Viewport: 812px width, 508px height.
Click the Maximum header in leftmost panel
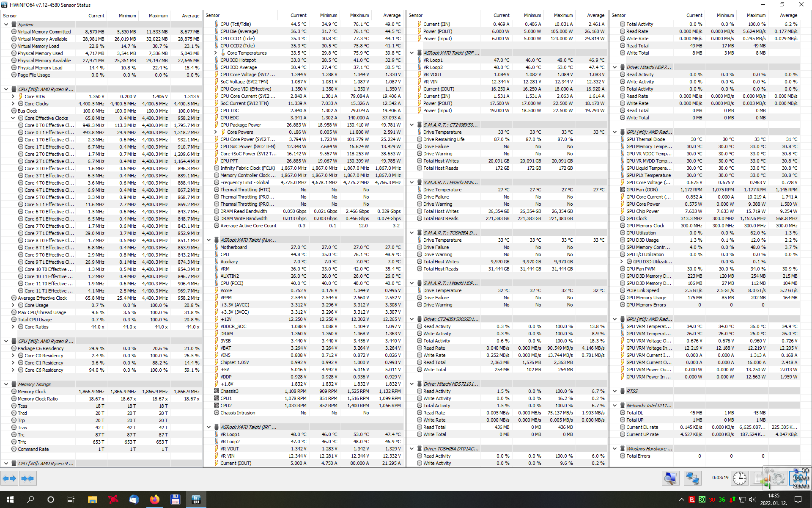(154, 16)
